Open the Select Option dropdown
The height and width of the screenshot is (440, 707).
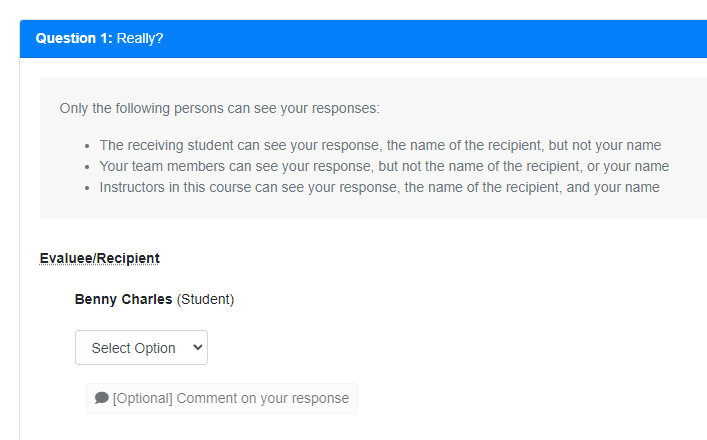pyautogui.click(x=141, y=348)
